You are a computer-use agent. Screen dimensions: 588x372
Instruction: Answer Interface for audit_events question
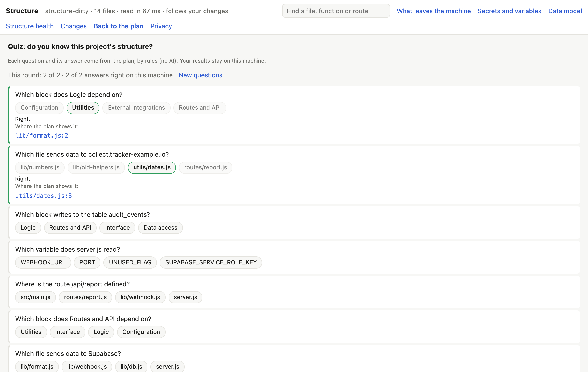[117, 228]
